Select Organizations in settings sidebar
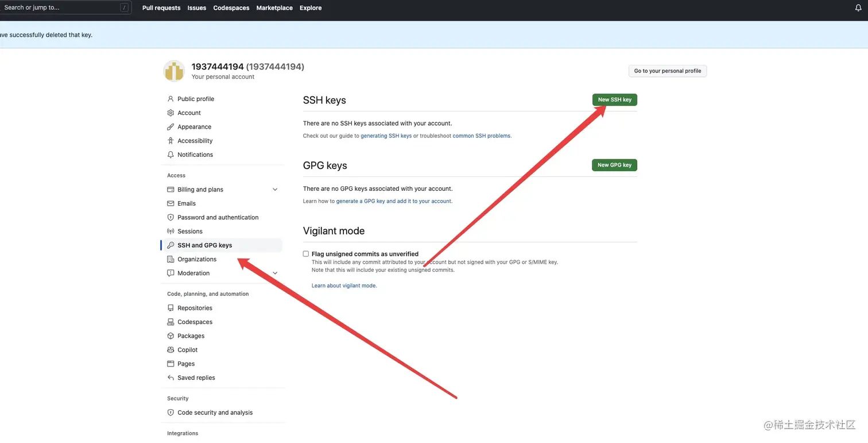The width and height of the screenshot is (868, 443). 197,259
